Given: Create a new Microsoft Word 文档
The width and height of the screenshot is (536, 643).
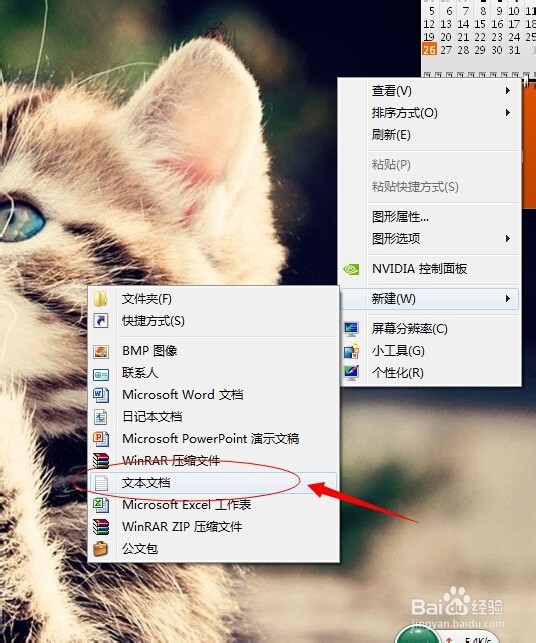Looking at the screenshot, I should [x=213, y=395].
